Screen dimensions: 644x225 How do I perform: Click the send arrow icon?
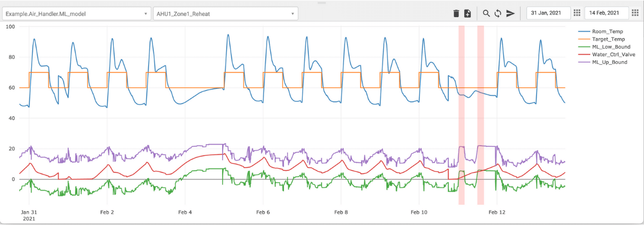tap(510, 13)
